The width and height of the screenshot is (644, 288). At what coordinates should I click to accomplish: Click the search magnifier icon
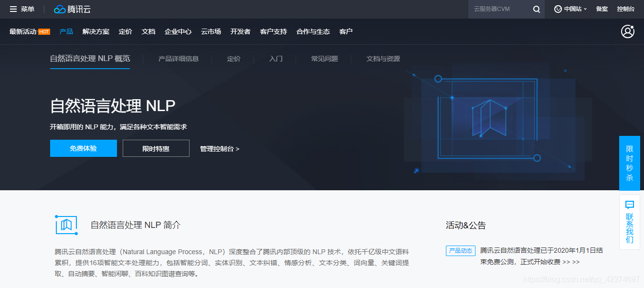coord(537,9)
